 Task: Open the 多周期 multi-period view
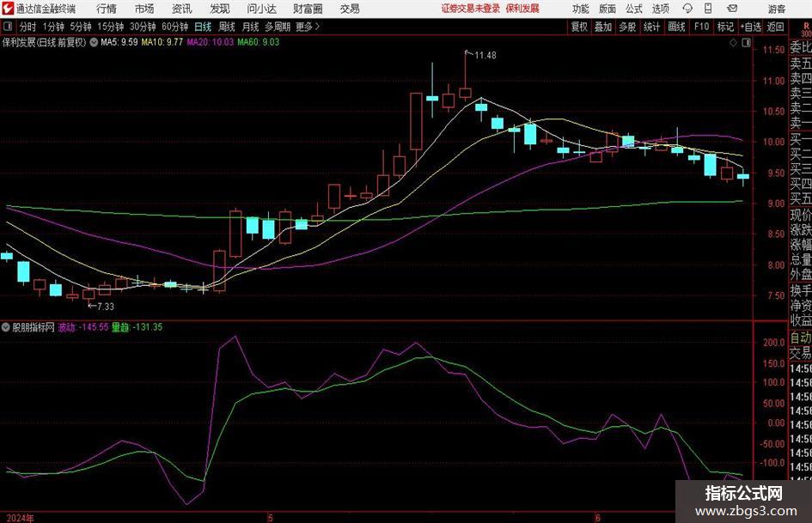pos(278,27)
